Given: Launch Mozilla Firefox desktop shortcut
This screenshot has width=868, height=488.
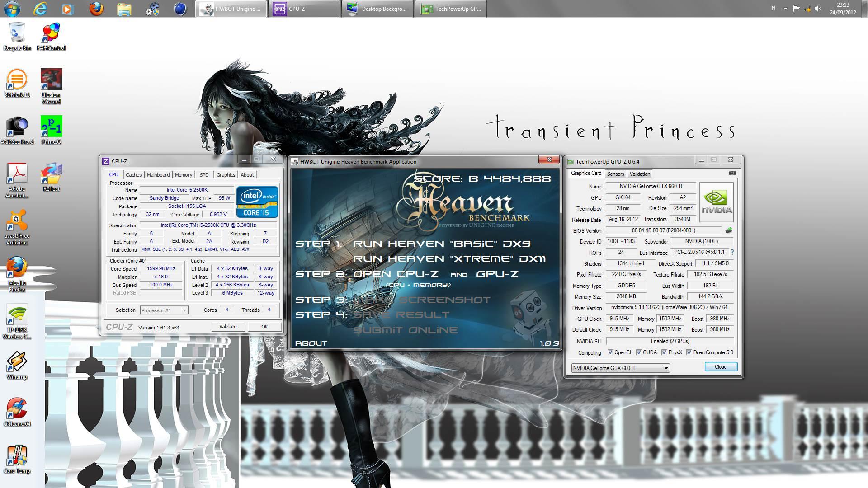Looking at the screenshot, I should (17, 275).
